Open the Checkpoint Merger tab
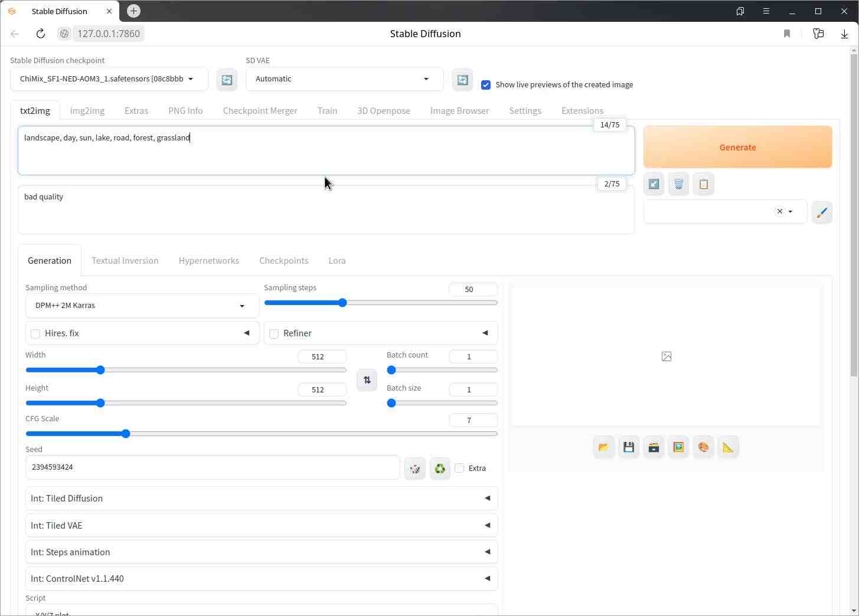This screenshot has height=616, width=859. tap(260, 111)
